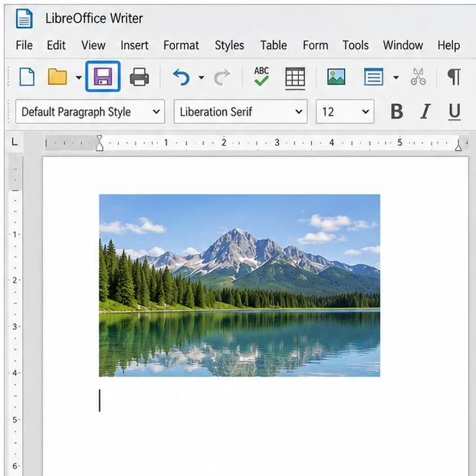
Task: Open the File menu
Action: coord(24,45)
